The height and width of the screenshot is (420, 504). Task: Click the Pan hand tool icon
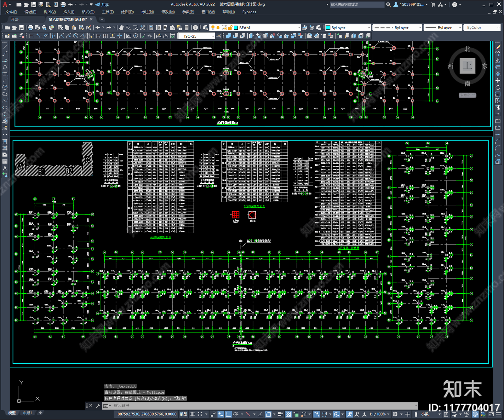point(121,28)
